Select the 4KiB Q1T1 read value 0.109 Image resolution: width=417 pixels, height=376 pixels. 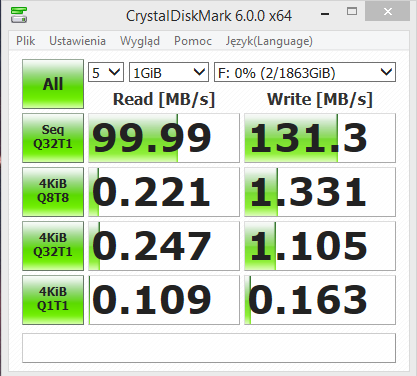coord(164,300)
